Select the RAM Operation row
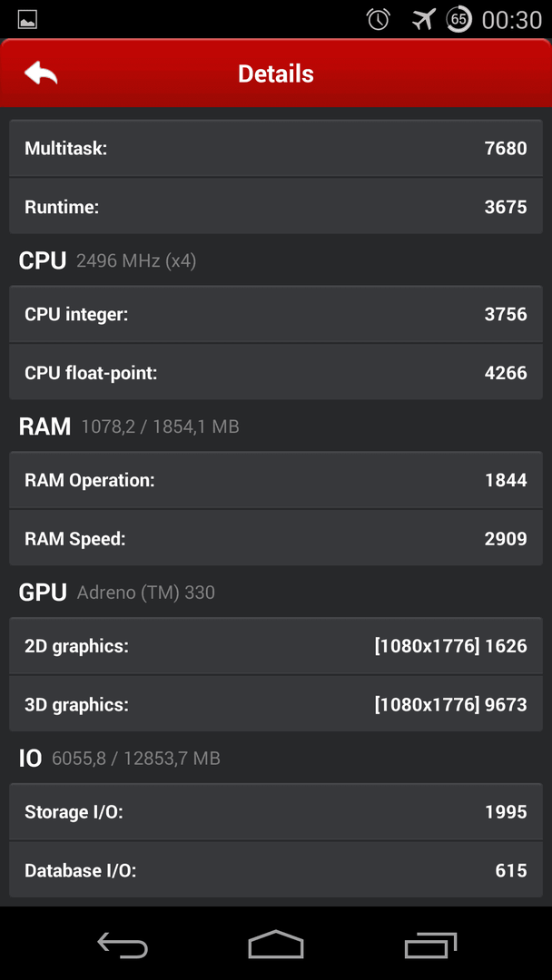This screenshot has width=552, height=980. pos(276,480)
